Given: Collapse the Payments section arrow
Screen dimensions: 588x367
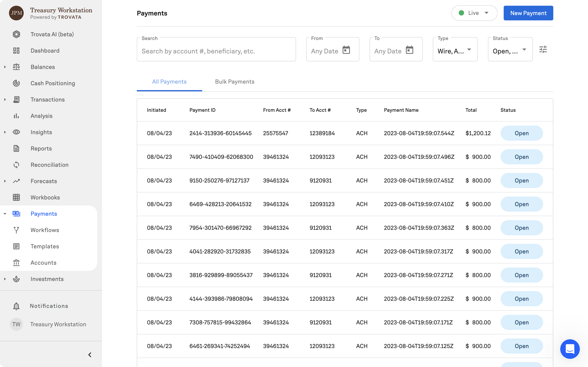Looking at the screenshot, I should pyautogui.click(x=5, y=214).
